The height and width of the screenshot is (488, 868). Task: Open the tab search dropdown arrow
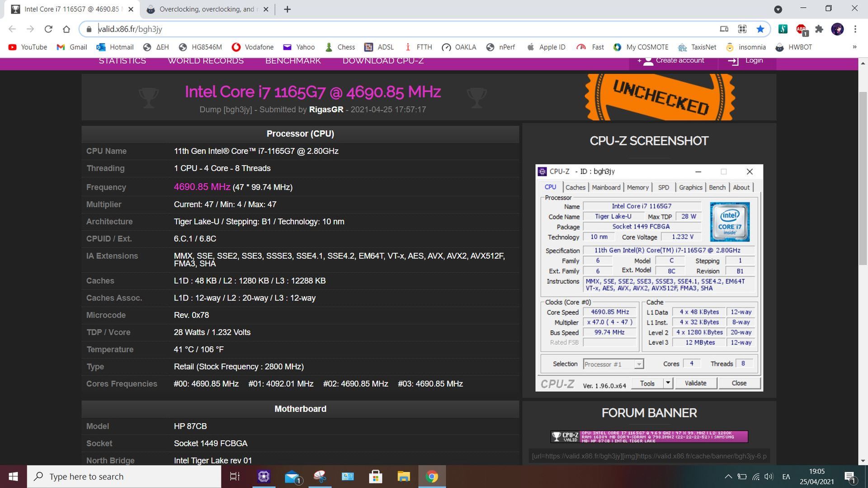pyautogui.click(x=778, y=9)
